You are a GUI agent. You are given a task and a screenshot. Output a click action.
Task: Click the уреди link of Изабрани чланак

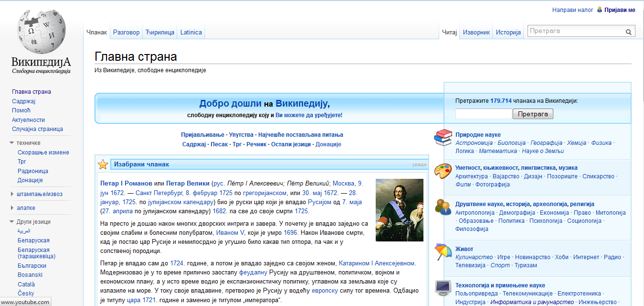(x=419, y=164)
